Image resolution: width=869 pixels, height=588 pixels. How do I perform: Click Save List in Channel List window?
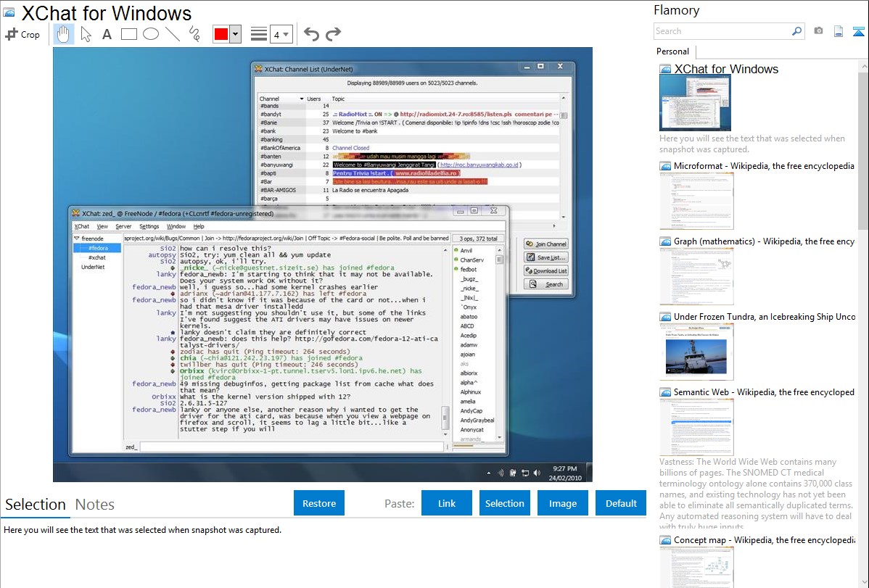(x=546, y=257)
